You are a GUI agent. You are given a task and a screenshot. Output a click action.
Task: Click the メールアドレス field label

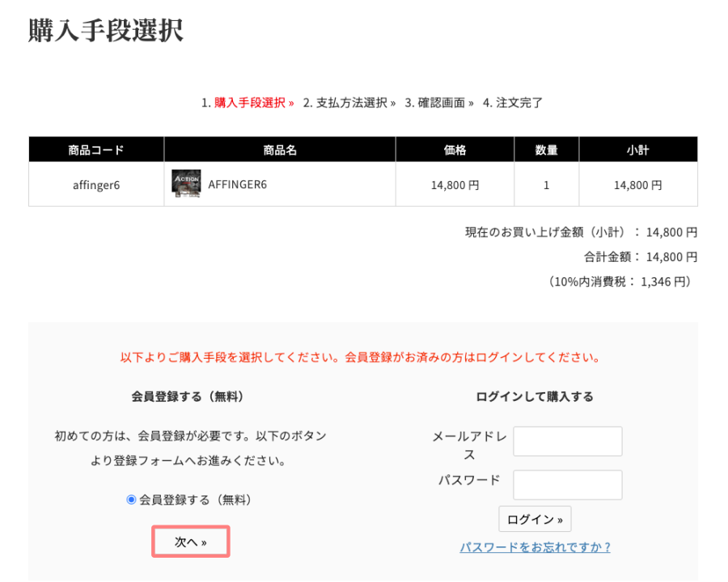click(469, 445)
